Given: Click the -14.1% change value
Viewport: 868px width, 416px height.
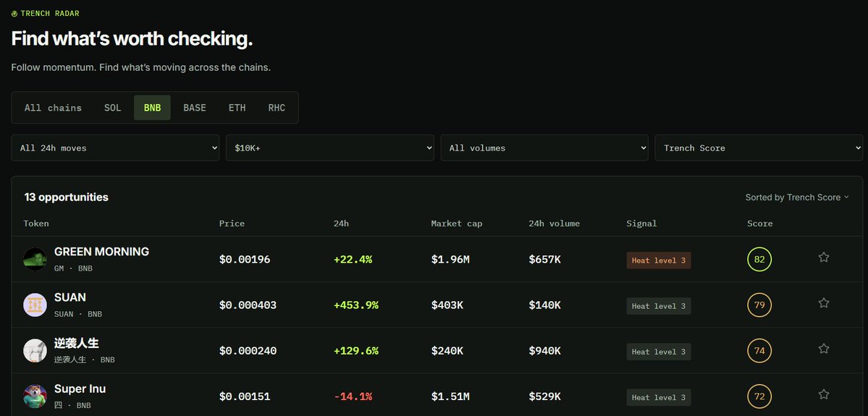Looking at the screenshot, I should pyautogui.click(x=353, y=396).
